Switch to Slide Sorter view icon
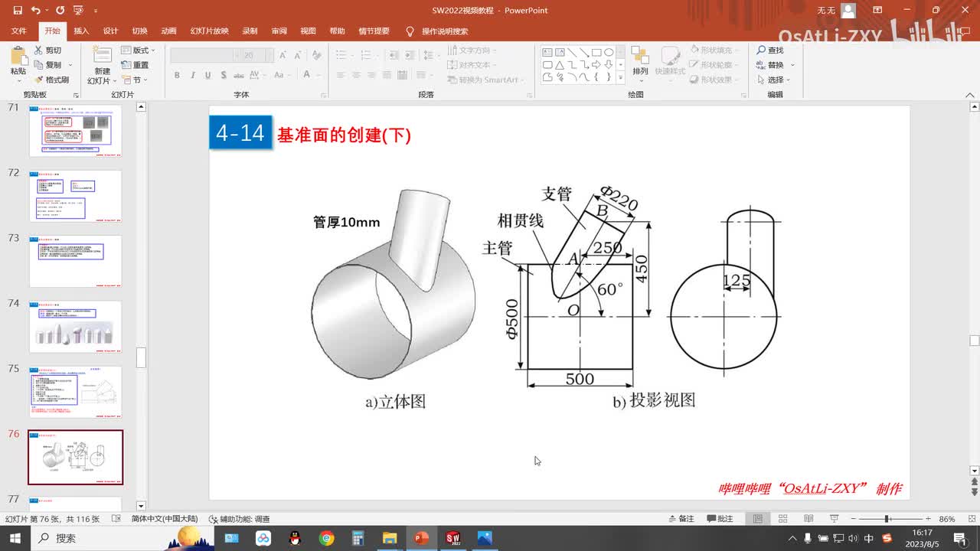This screenshot has width=980, height=551. pyautogui.click(x=782, y=519)
